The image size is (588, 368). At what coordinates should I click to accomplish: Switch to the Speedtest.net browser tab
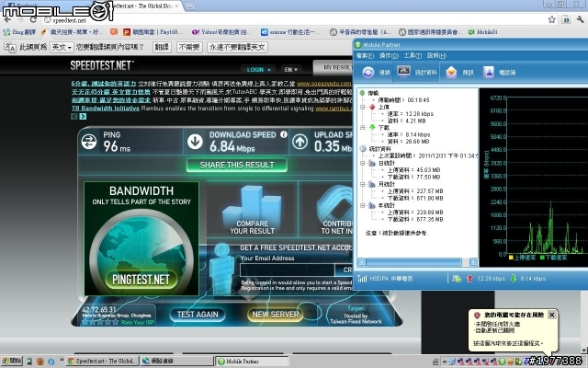click(x=146, y=6)
